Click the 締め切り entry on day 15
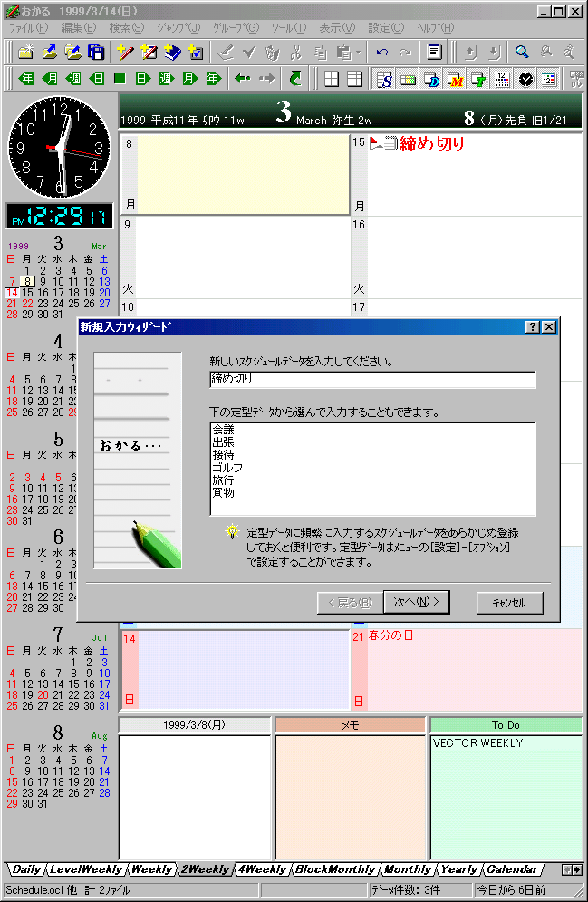The image size is (588, 902). tap(431, 143)
